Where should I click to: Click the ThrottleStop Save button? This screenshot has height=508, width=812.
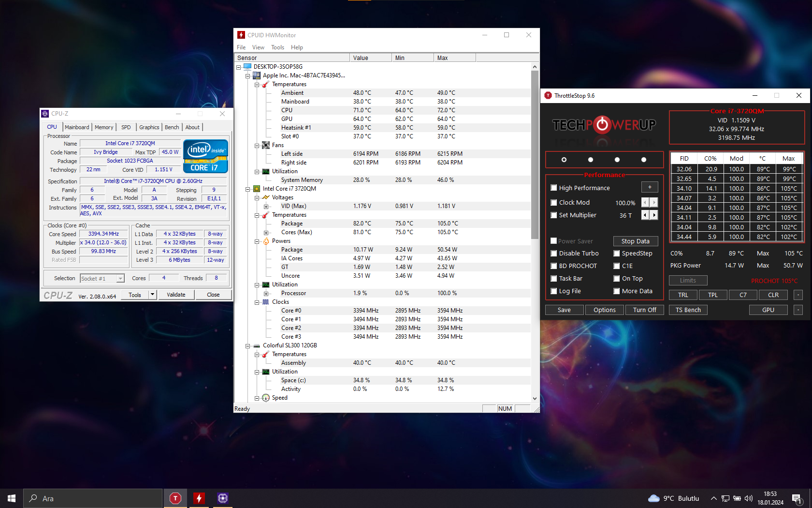click(564, 310)
